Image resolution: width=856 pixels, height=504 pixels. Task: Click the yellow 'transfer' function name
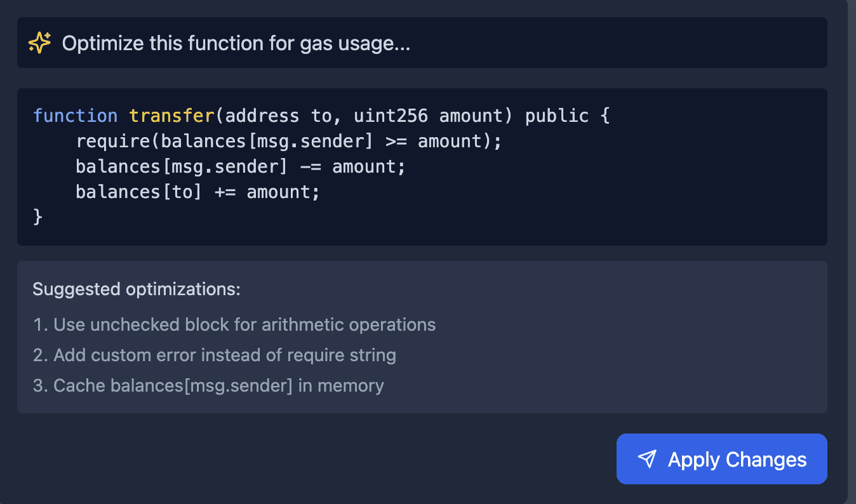click(172, 116)
